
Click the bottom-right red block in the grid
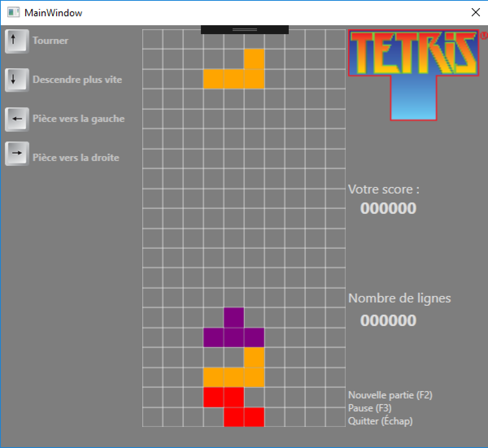click(x=254, y=417)
